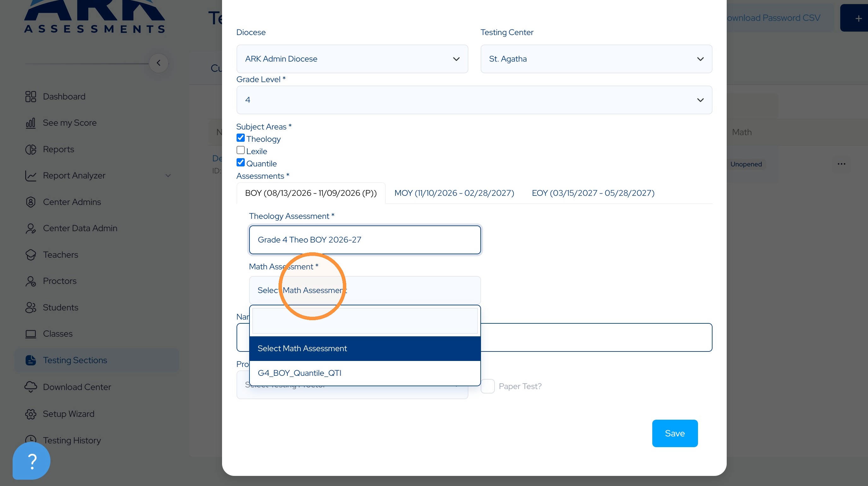
Task: Click the Download Center cloud icon
Action: 31,387
